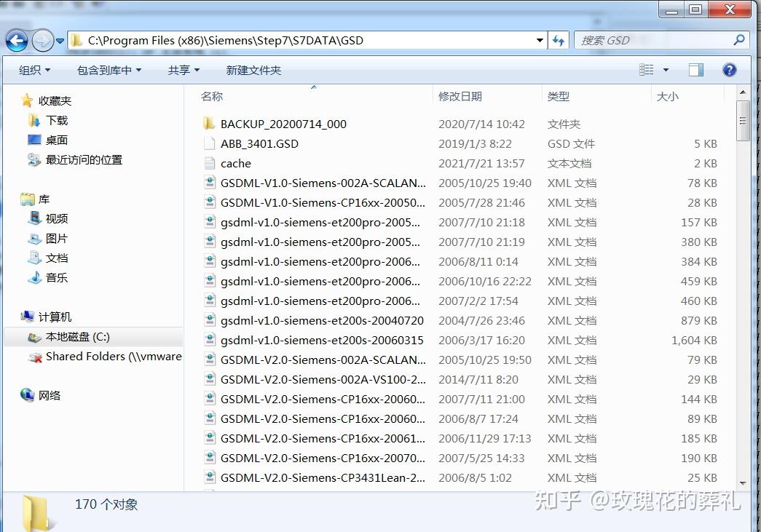Select BACKUP_20200714_000 folder icon

click(x=209, y=124)
